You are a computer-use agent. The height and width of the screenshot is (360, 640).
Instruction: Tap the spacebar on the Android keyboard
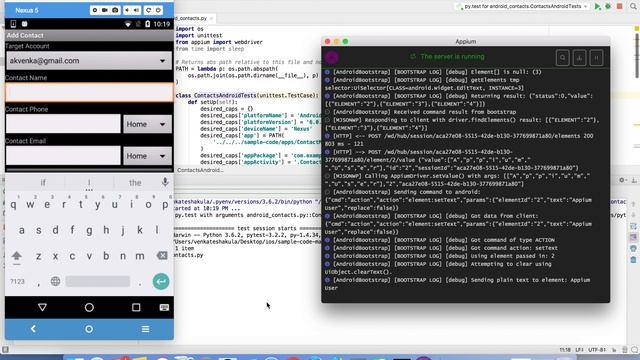98,281
